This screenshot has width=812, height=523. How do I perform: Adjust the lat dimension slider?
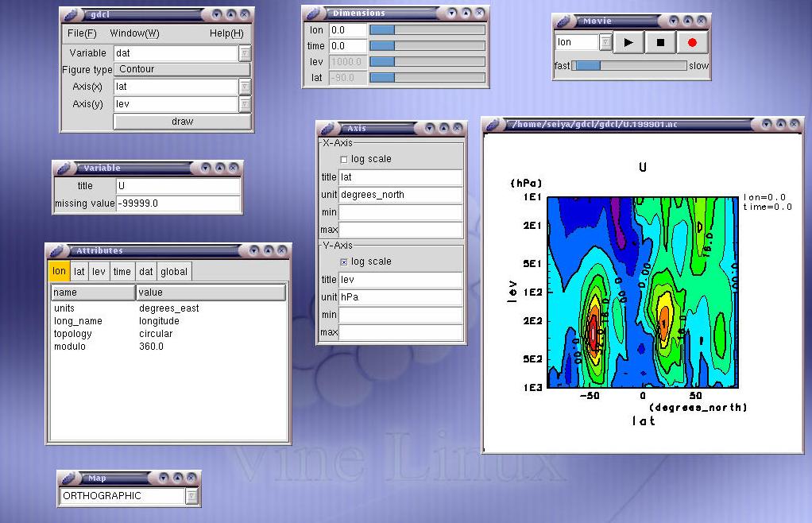click(427, 78)
